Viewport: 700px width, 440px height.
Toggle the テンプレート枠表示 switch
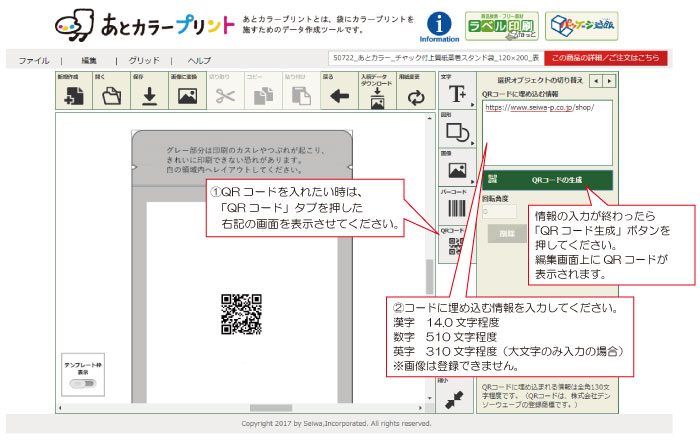tap(83, 383)
